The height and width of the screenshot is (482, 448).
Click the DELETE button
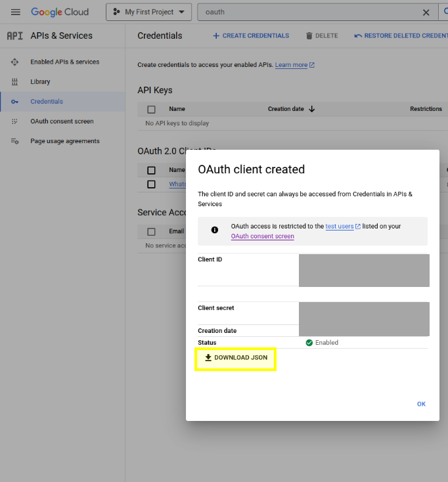[x=322, y=35]
